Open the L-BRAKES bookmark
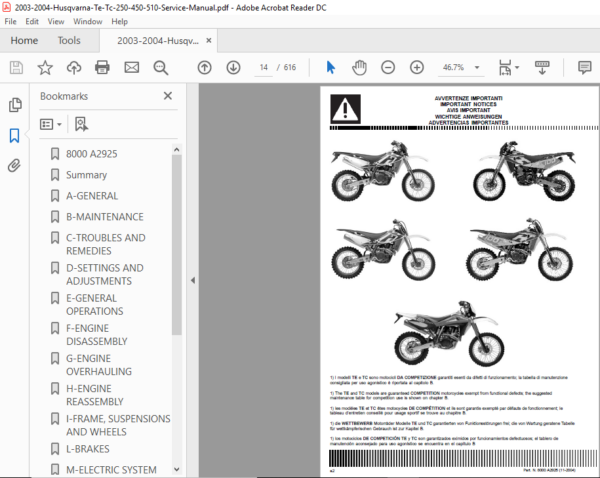Image resolution: width=600 pixels, height=478 pixels. click(x=88, y=449)
